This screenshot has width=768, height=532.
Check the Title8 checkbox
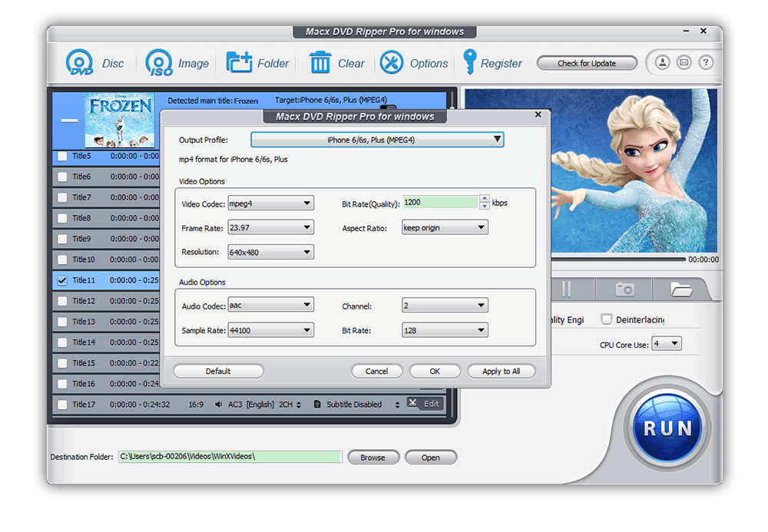[x=62, y=218]
